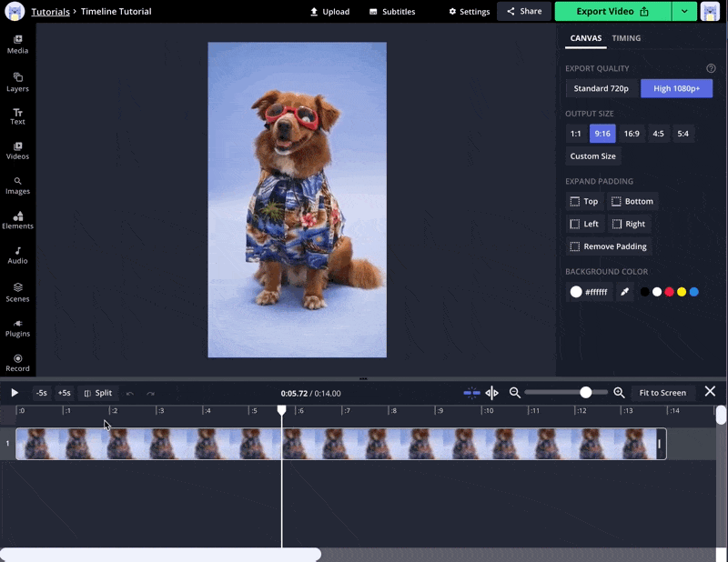
Task: Click the Fit to Screen button
Action: 662,393
